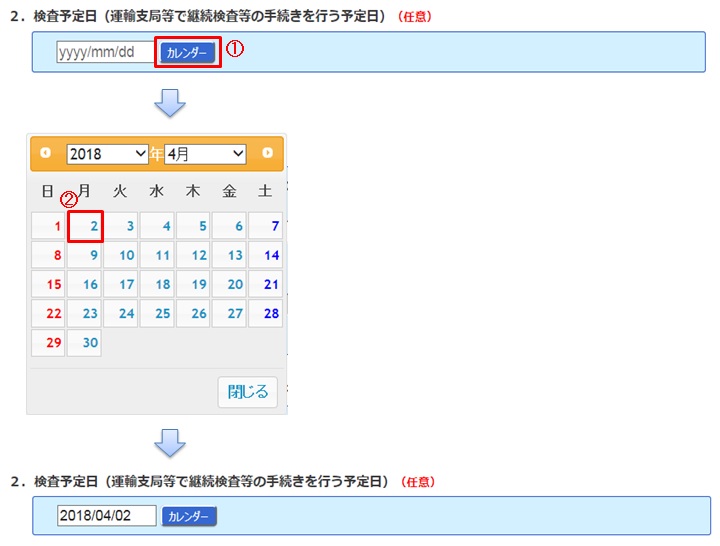
Task: Choose Sunday the 29th in calendar
Action: (48, 343)
